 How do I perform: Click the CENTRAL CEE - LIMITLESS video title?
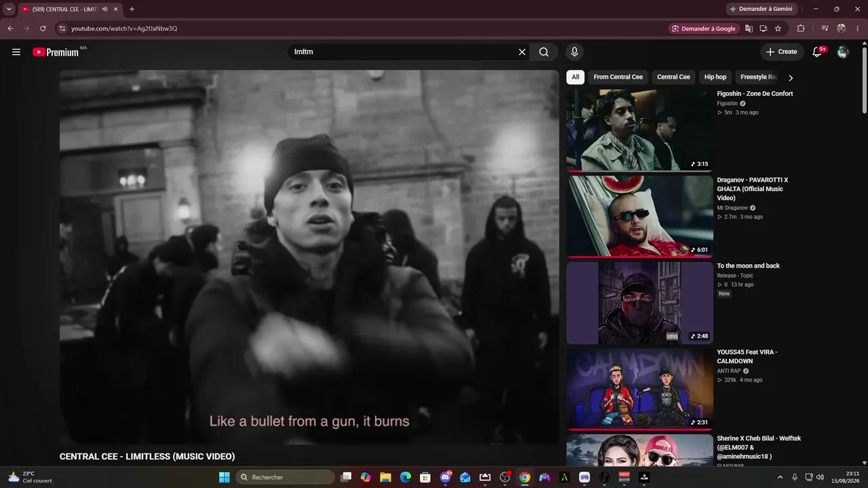147,457
